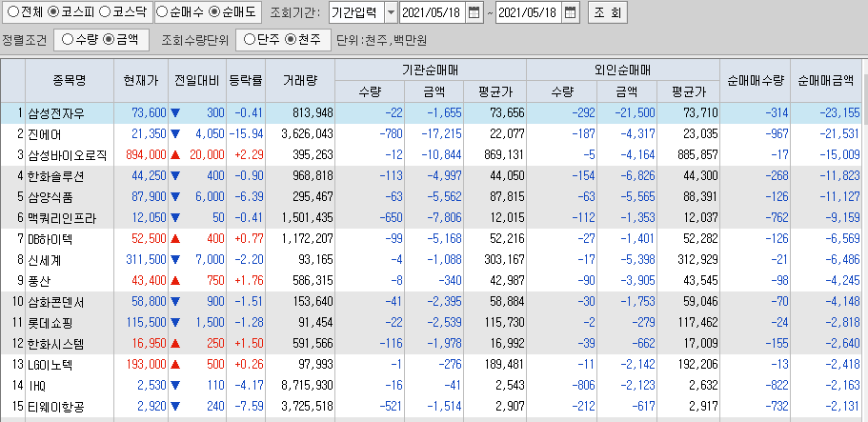Edit the end date field before the 조회 button
The width and height of the screenshot is (868, 422).
(x=529, y=12)
